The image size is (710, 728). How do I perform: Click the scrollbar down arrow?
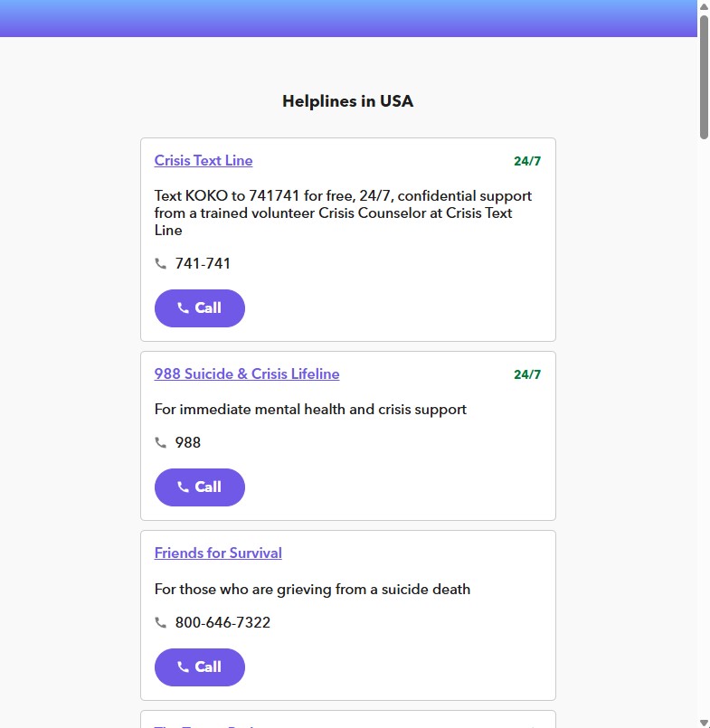[704, 723]
